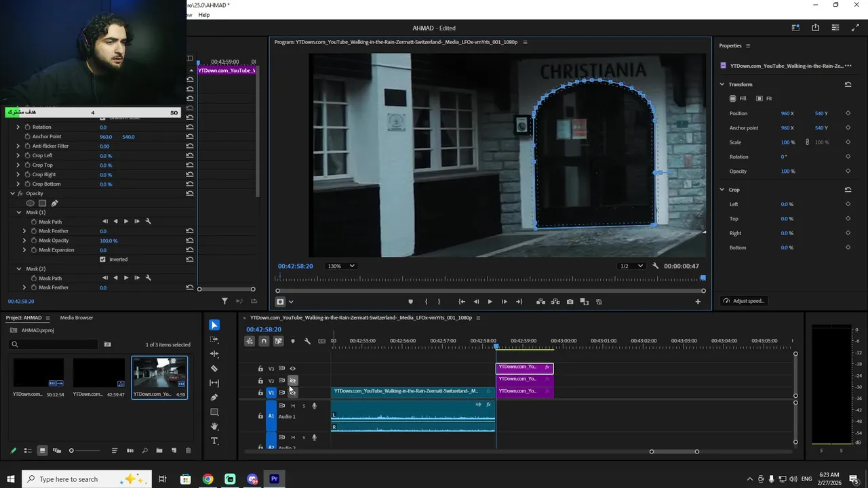Switch to the Media Browser tab
Viewport: 868px width, 488px height.
pos(77,318)
